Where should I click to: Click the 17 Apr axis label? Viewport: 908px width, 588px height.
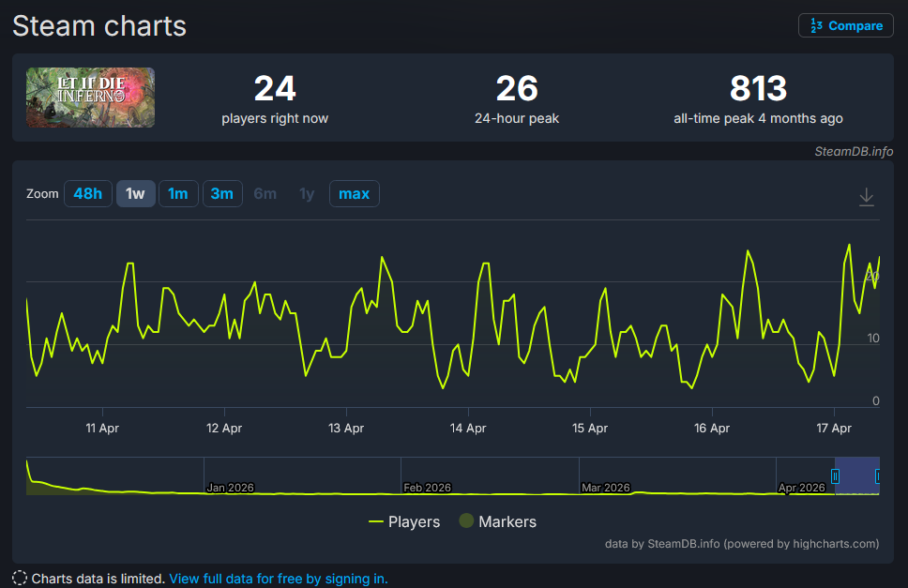click(x=834, y=429)
